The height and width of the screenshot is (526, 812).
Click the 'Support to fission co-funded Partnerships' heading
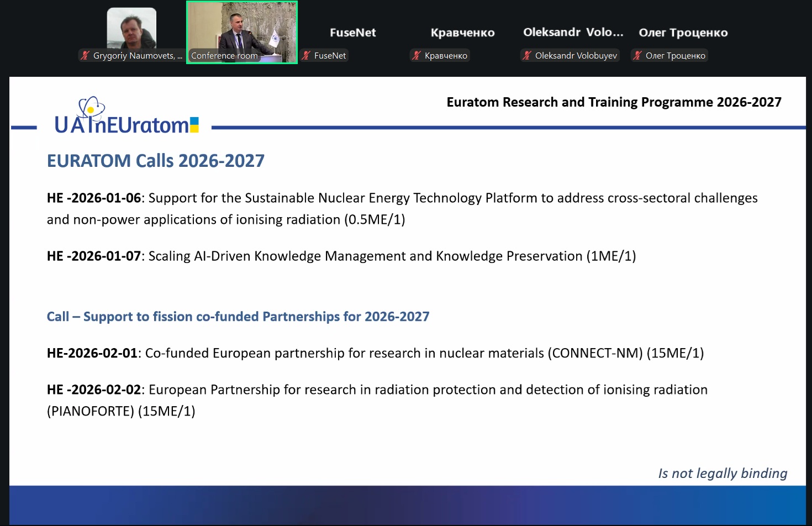(x=238, y=317)
